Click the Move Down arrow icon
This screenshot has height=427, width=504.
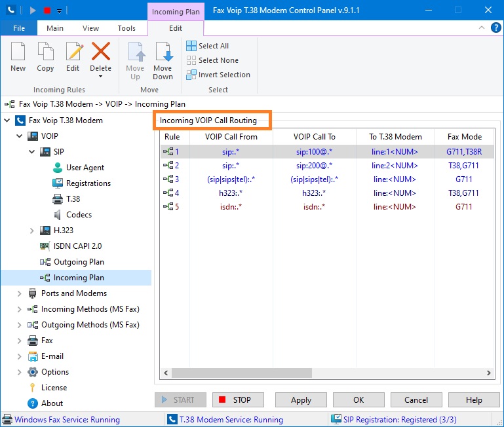click(x=164, y=51)
